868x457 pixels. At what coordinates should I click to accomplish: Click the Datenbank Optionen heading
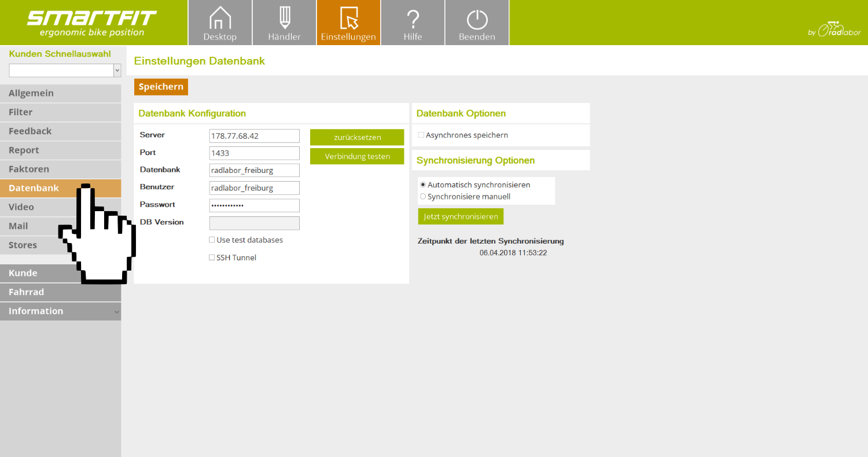click(461, 113)
